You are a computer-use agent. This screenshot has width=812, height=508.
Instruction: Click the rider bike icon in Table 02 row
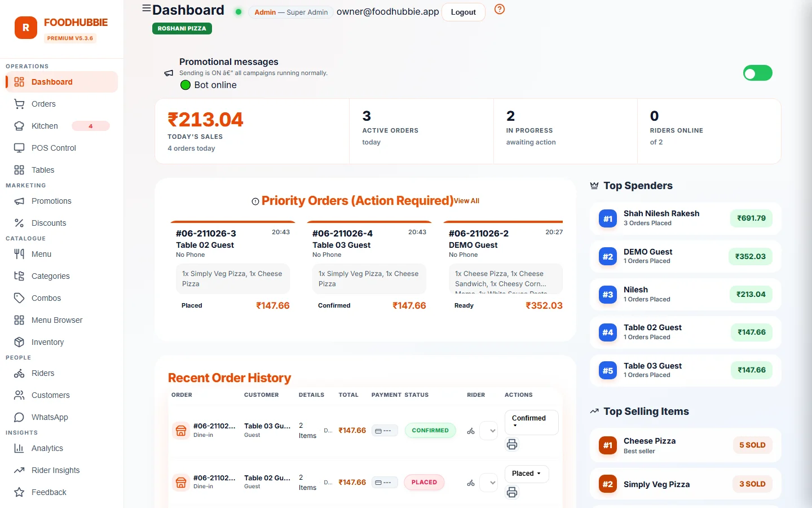tap(471, 483)
